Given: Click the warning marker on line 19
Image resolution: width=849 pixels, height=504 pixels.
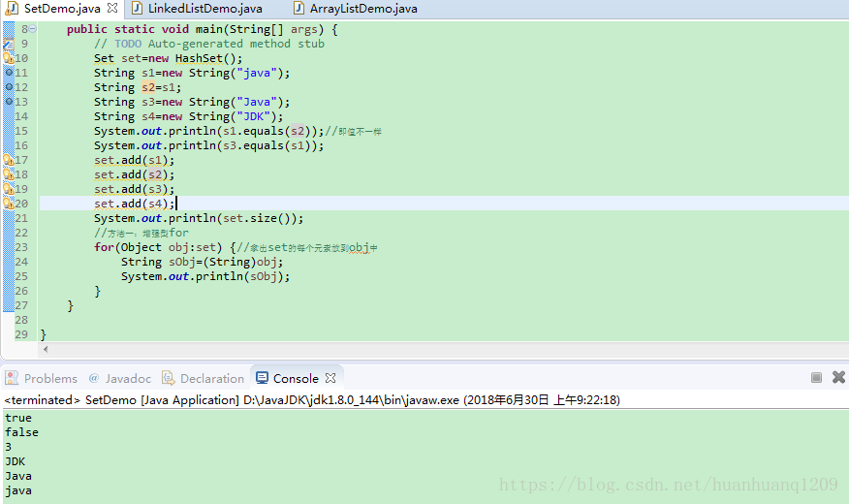Looking at the screenshot, I should tap(9, 189).
